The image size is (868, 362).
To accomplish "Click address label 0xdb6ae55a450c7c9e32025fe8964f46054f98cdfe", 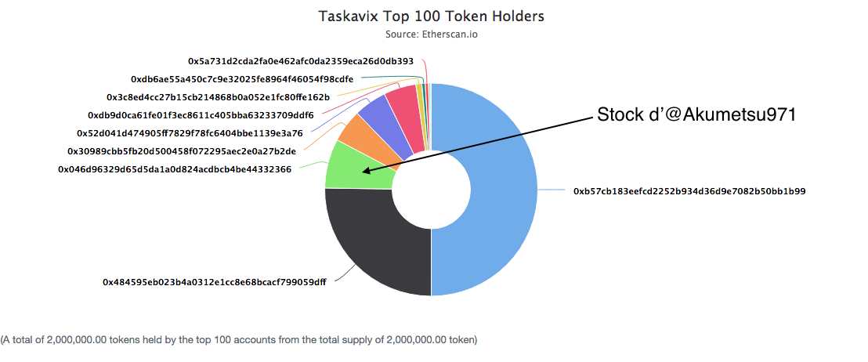I will [241, 79].
